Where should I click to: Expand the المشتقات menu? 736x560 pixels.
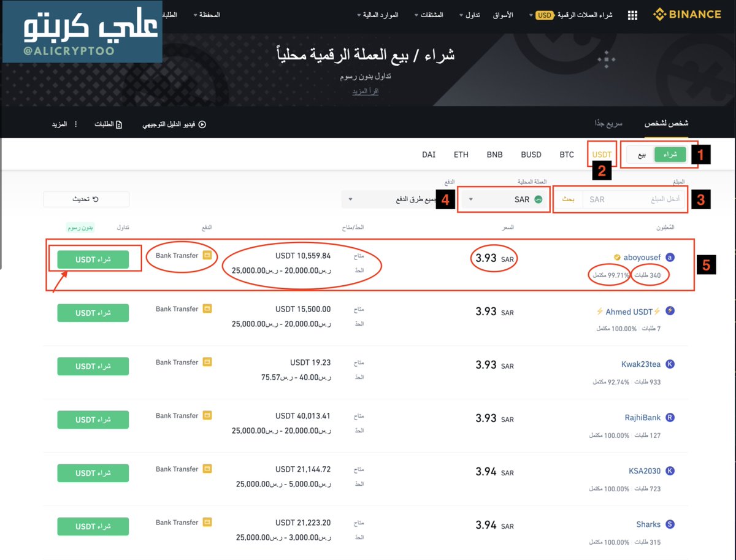(x=429, y=15)
